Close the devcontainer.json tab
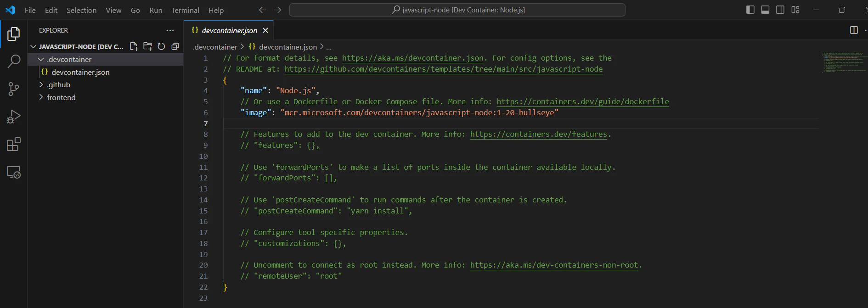Image resolution: width=868 pixels, height=308 pixels. (x=265, y=30)
